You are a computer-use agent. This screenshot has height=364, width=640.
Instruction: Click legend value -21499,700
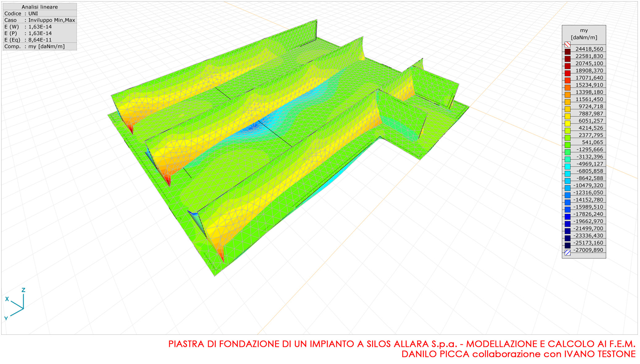coord(588,229)
